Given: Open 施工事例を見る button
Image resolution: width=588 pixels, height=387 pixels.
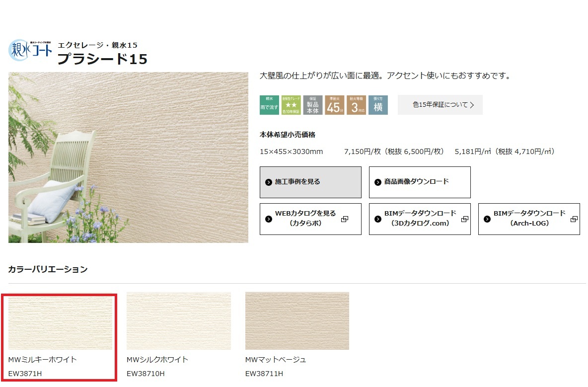Looking at the screenshot, I should click(x=310, y=182).
